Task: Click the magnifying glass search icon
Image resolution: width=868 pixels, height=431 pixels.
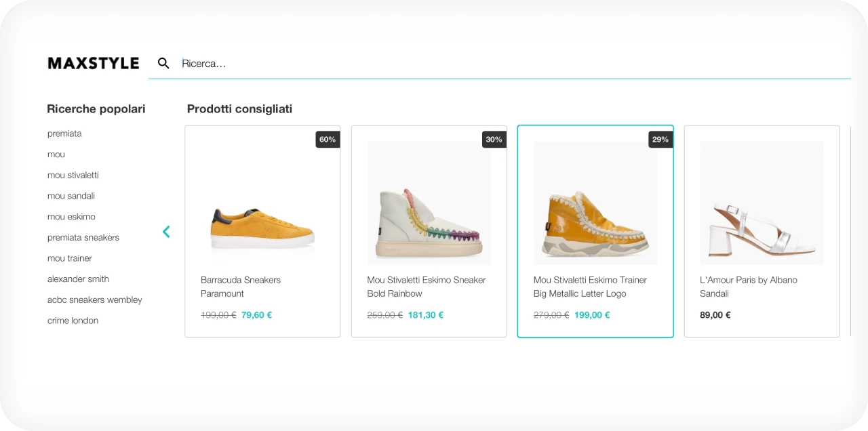Action: [x=163, y=63]
